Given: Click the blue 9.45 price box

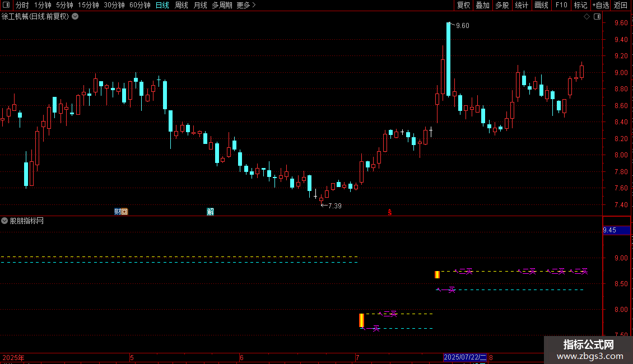Looking at the screenshot, I should click(616, 230).
